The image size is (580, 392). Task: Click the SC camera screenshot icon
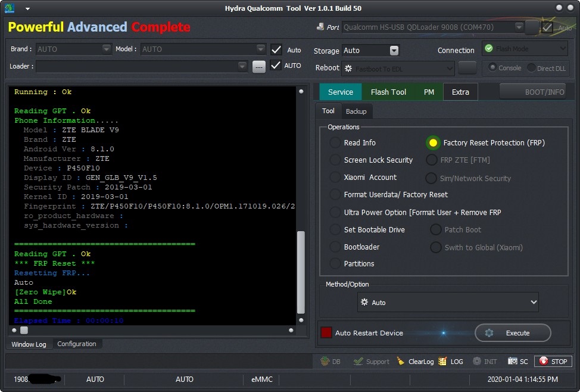point(512,361)
